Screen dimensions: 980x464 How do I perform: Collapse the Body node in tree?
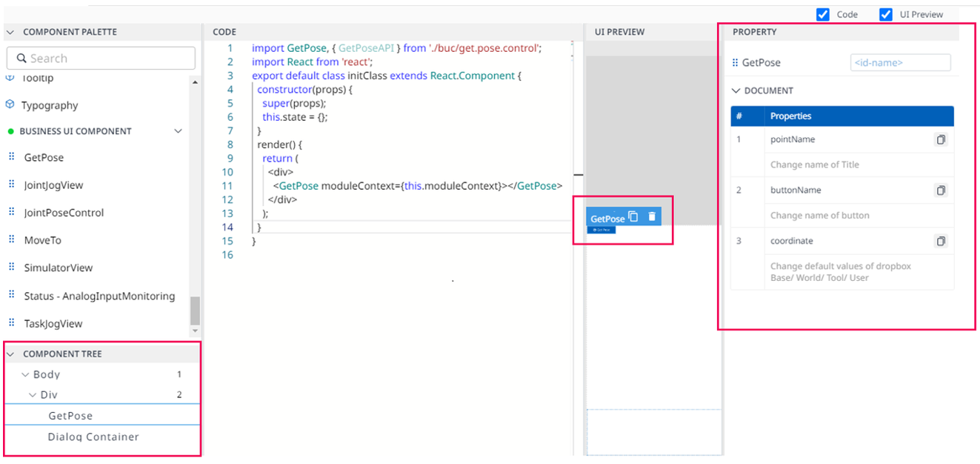(26, 374)
